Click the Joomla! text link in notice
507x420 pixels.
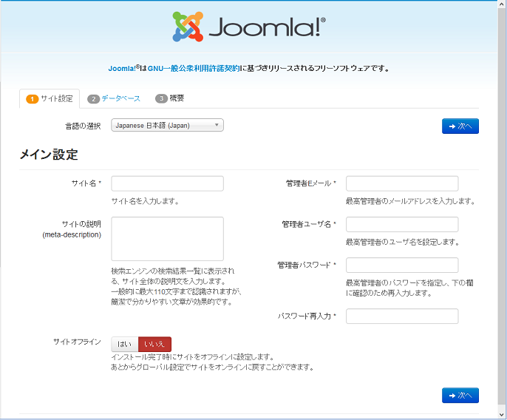coord(122,69)
